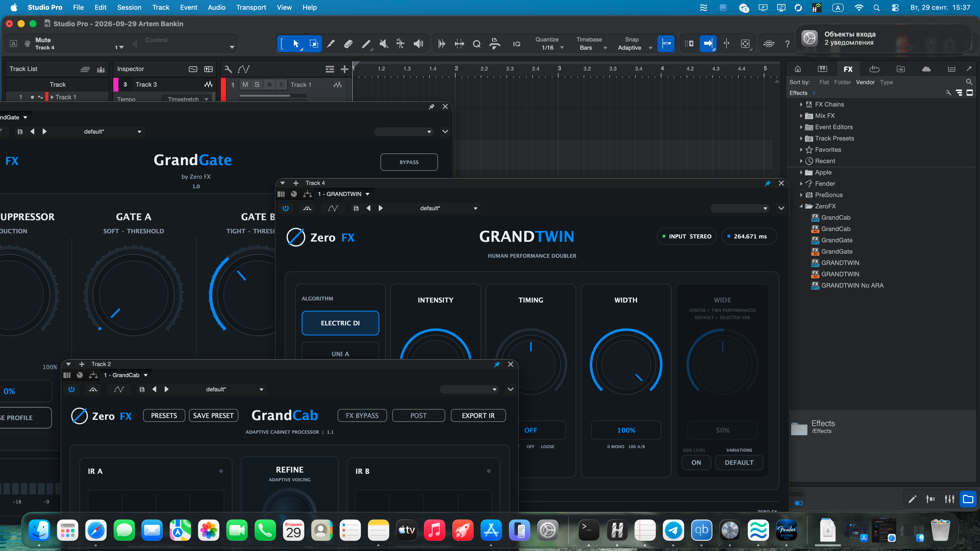Expand the FX Chains folder
The width and height of the screenshot is (980, 551).
click(x=801, y=105)
